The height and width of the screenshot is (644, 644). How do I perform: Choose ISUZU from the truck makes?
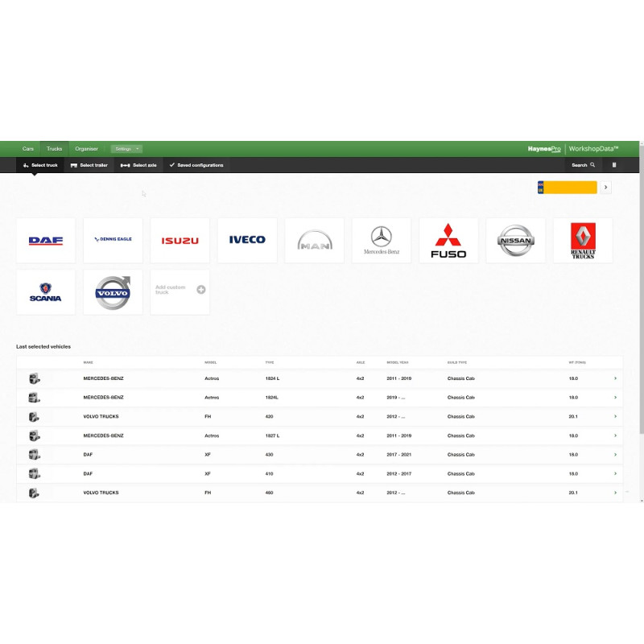point(180,239)
